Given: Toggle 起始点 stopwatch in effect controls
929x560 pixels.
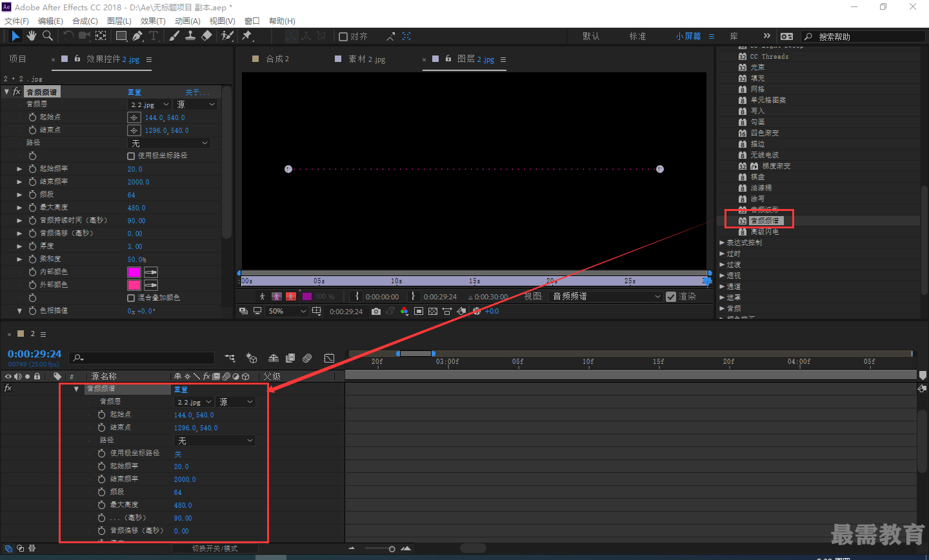Looking at the screenshot, I should (32, 117).
